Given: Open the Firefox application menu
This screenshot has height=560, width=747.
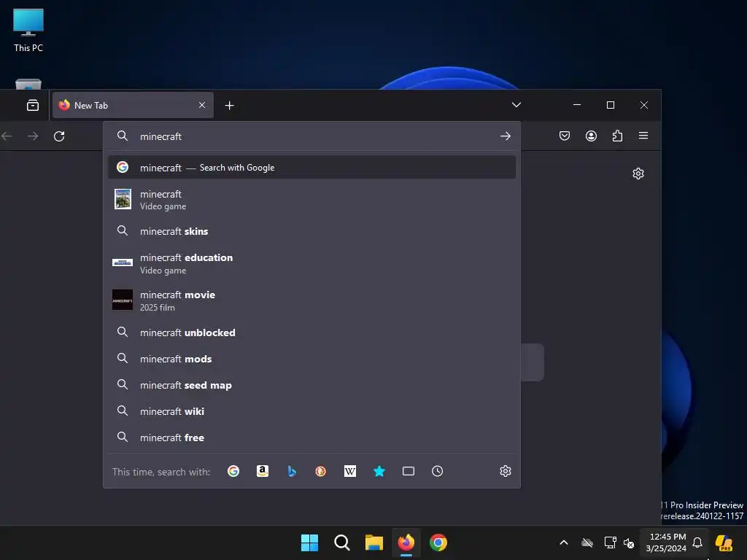Looking at the screenshot, I should [x=643, y=136].
